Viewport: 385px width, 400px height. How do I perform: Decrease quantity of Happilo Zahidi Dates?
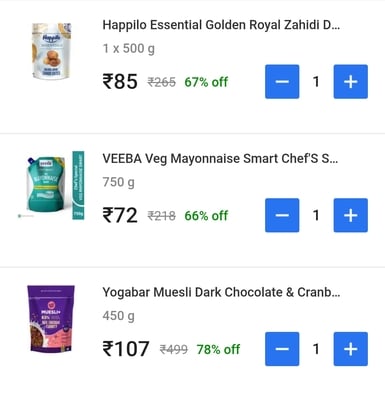coord(282,82)
